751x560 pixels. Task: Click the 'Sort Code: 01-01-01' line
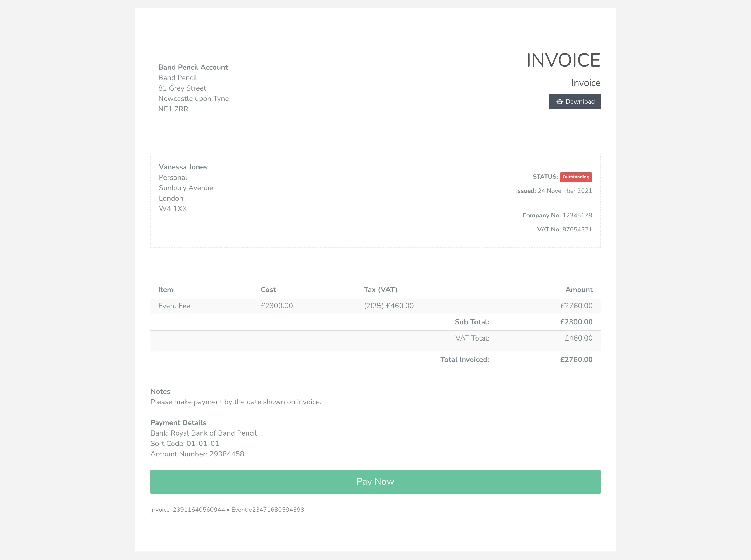[185, 443]
